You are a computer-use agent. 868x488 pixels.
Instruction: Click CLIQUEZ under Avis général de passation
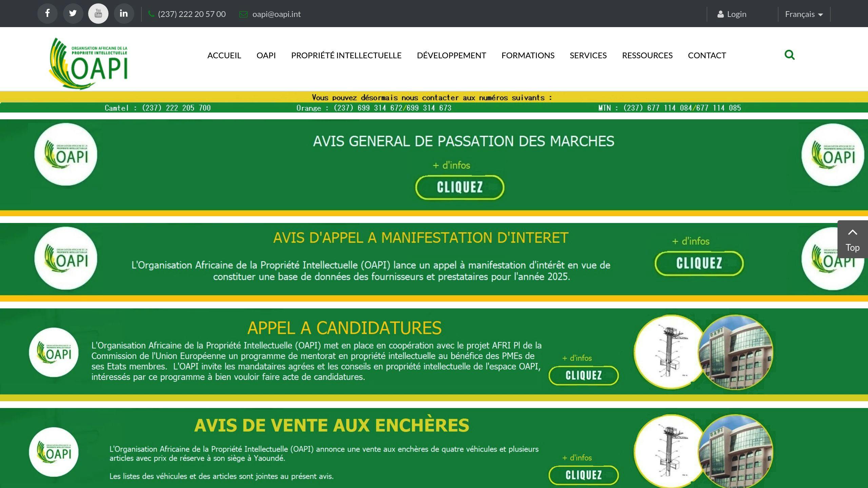460,187
